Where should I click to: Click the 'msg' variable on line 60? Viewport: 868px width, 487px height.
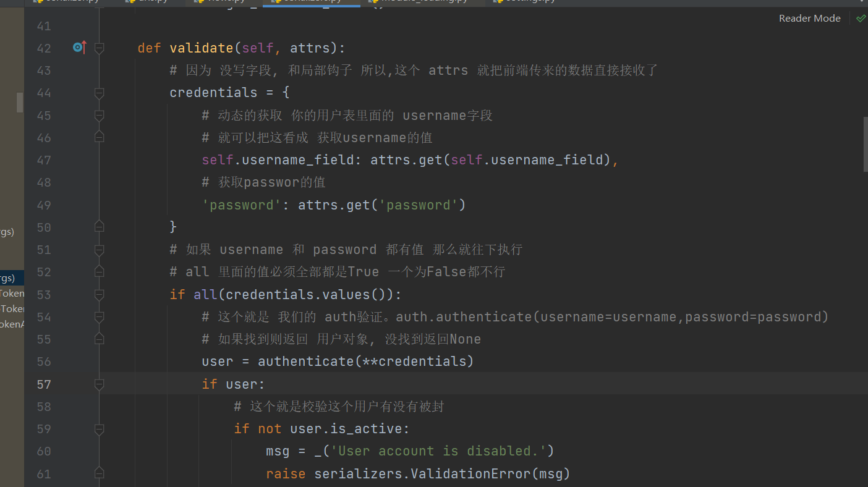pyautogui.click(x=278, y=451)
